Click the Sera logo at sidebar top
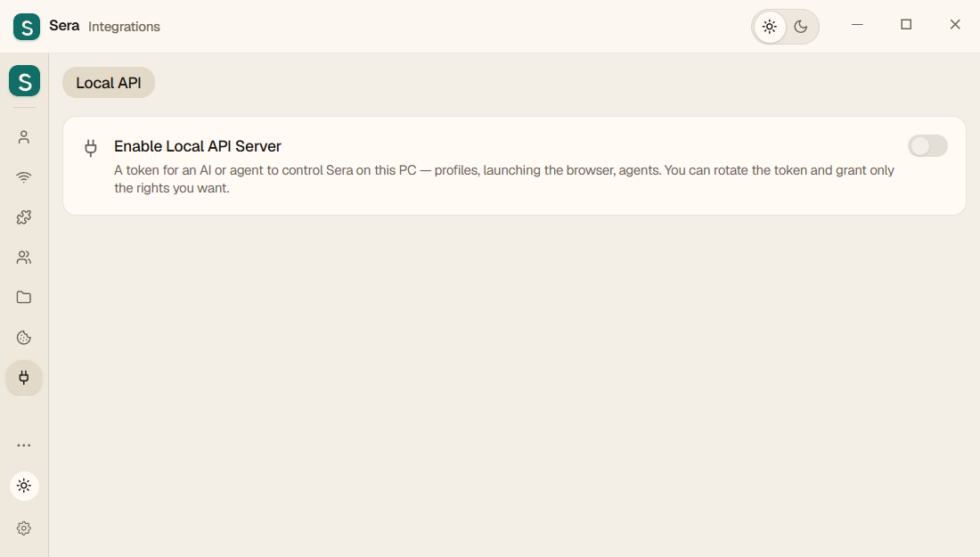 pos(24,81)
